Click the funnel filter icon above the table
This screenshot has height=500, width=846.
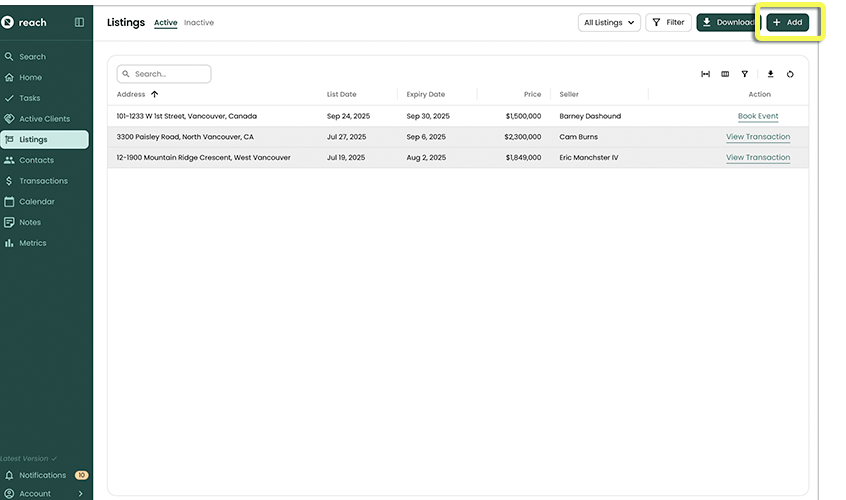(x=745, y=74)
